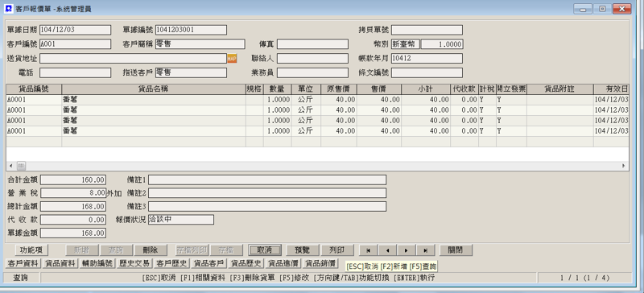
Task: Open the MAP icon beside delivery address
Action: pos(232,58)
